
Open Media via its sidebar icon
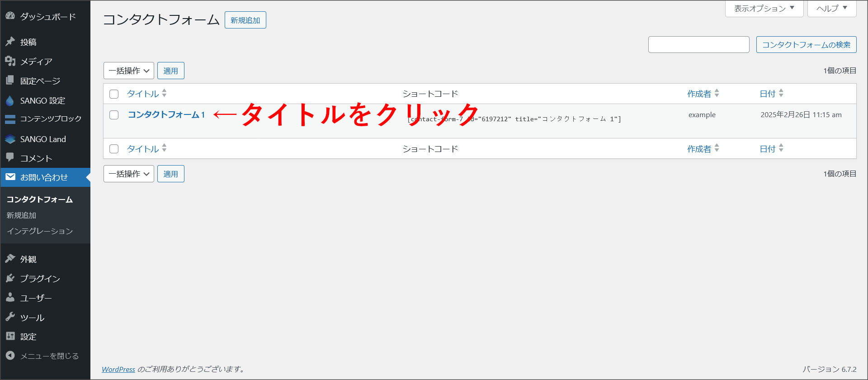click(x=10, y=61)
